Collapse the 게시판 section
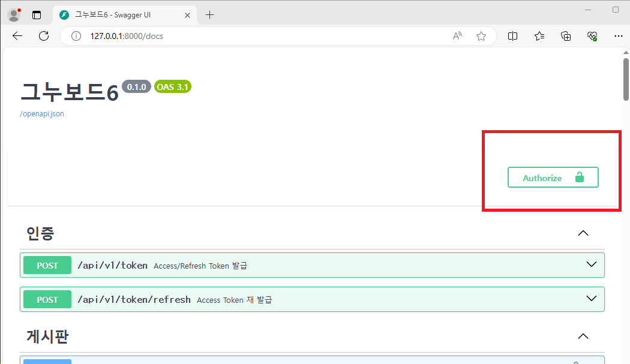The width and height of the screenshot is (630, 364). pos(583,336)
